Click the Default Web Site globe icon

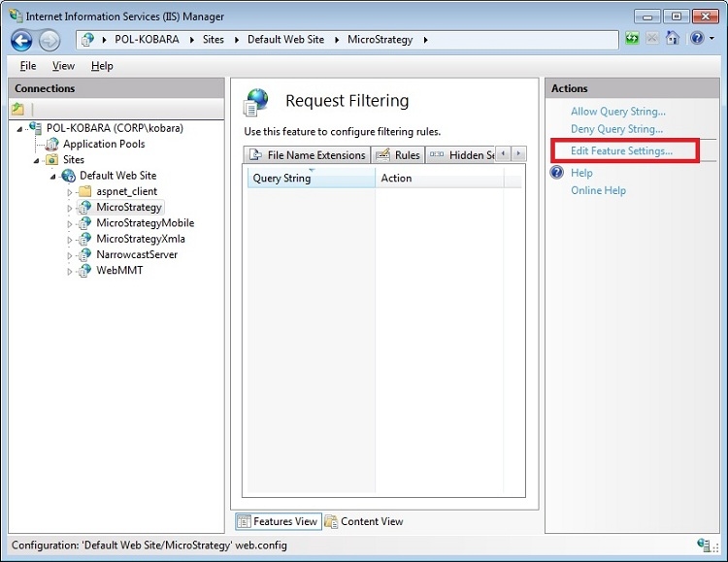[x=68, y=176]
